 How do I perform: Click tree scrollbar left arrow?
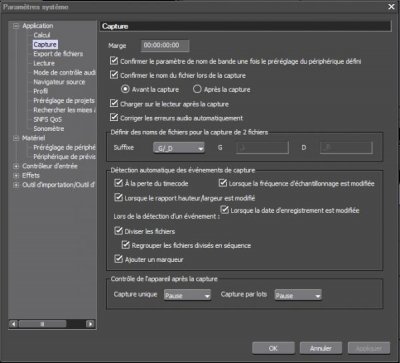[x=14, y=324]
